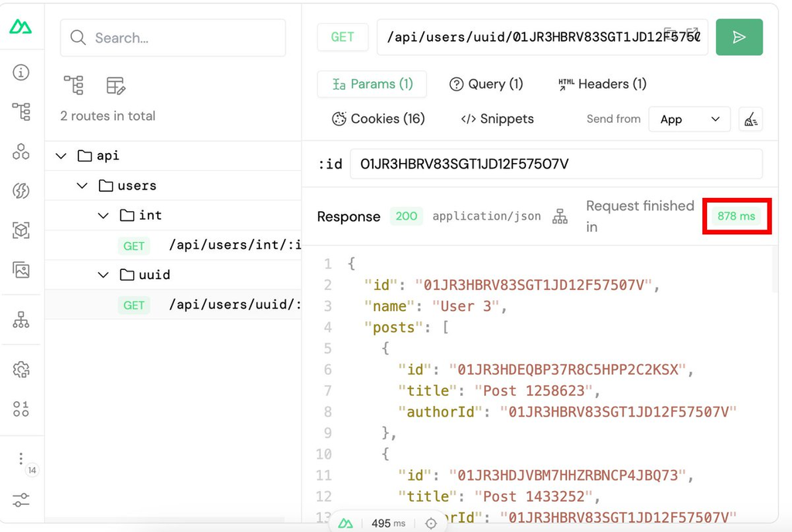The image size is (792, 532).
Task: Click the "posts" key in response JSON
Action: tap(394, 328)
